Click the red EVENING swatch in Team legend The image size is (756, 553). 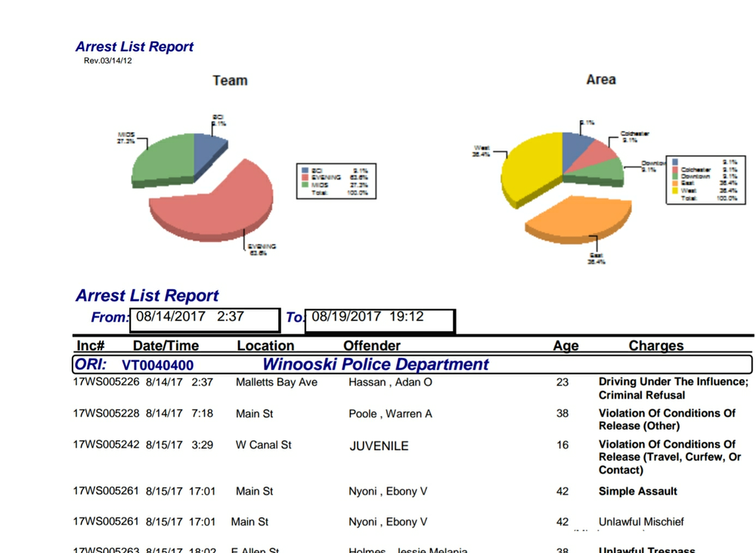(304, 178)
